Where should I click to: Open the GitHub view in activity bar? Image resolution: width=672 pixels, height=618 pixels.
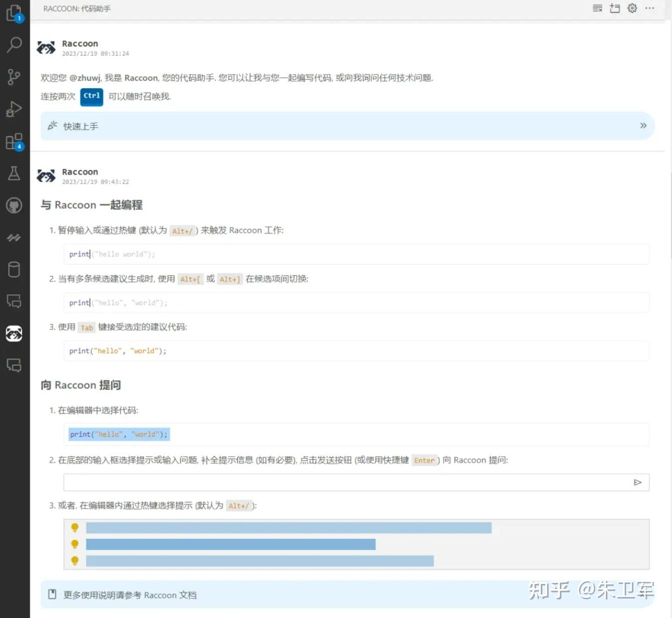click(14, 205)
